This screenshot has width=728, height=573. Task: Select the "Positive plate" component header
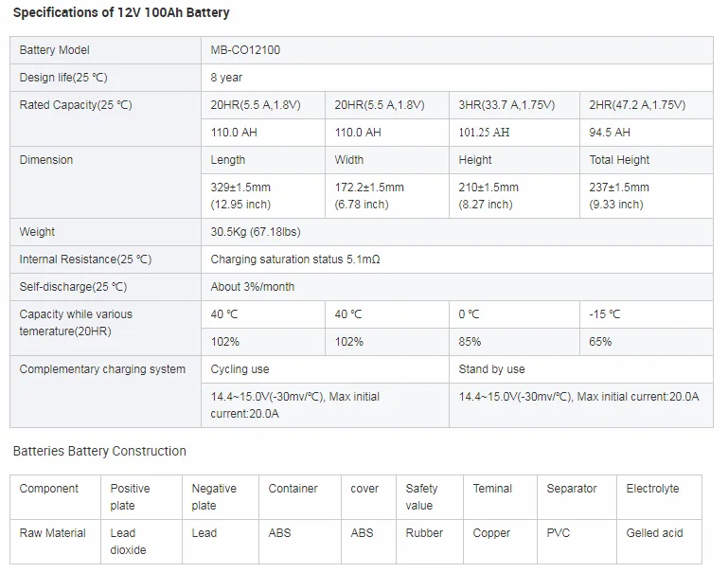coord(130,497)
